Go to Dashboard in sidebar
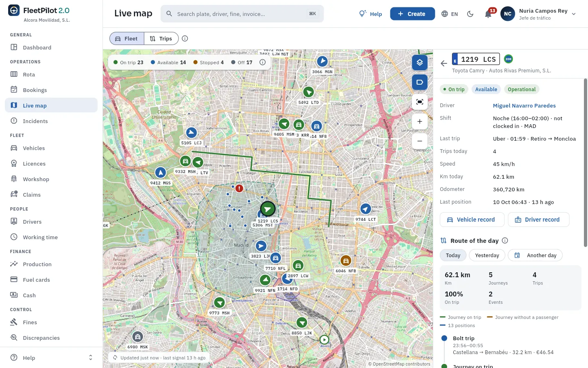This screenshot has width=588, height=368. [x=51, y=47]
